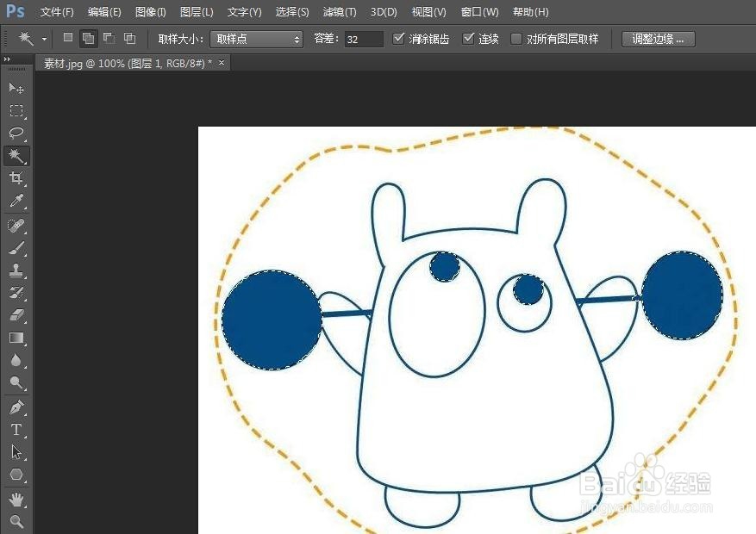Choose the Horizontal Type tool
The width and height of the screenshot is (756, 534).
click(16, 429)
